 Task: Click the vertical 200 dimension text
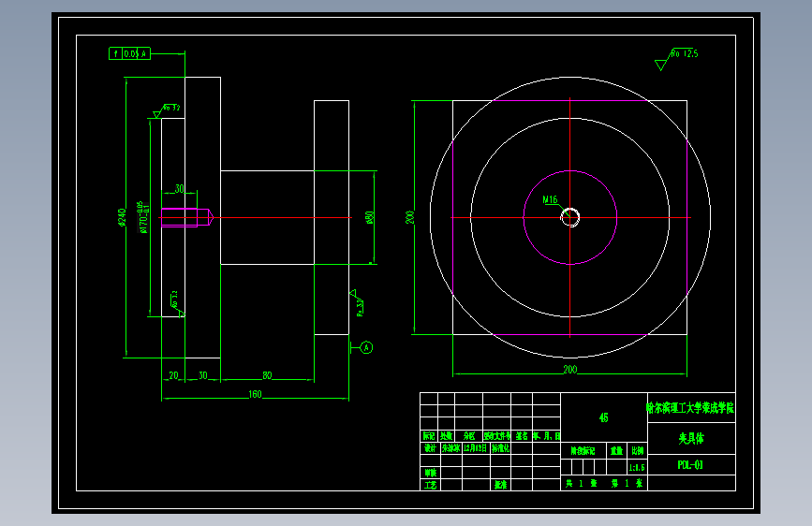click(409, 217)
